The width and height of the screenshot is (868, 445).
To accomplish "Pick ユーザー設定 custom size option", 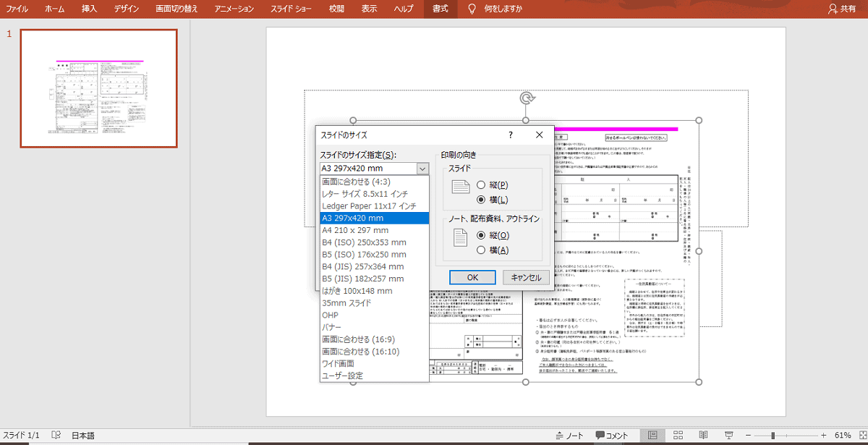I will [343, 376].
